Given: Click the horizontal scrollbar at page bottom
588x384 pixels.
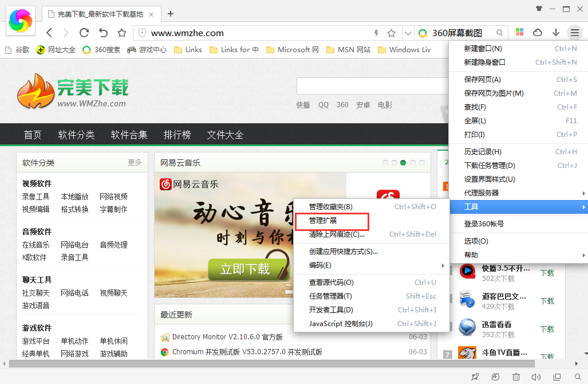Looking at the screenshot, I should tap(271, 364).
